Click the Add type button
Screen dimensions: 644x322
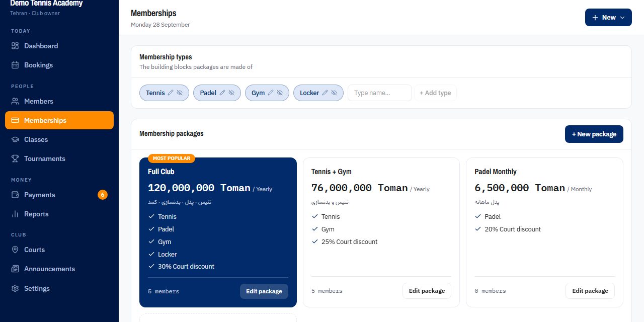435,93
